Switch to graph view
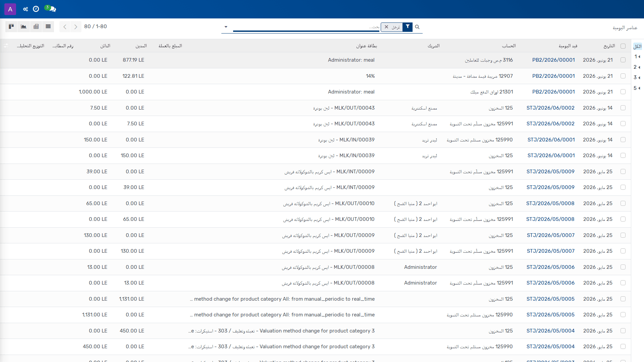Screen dimensions: 644x362 coord(23,26)
